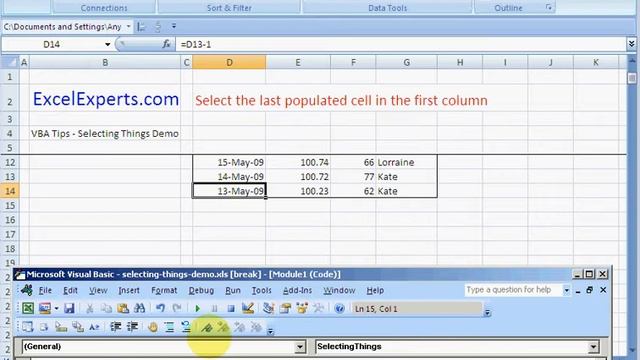Click the View Microsoft Excel icon in VBA toolbar

pyautogui.click(x=28, y=308)
